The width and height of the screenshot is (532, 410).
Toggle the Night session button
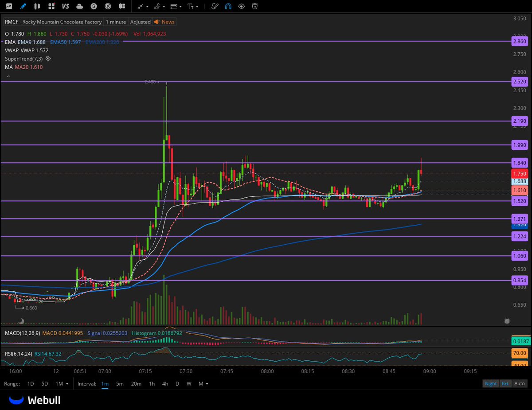491,383
